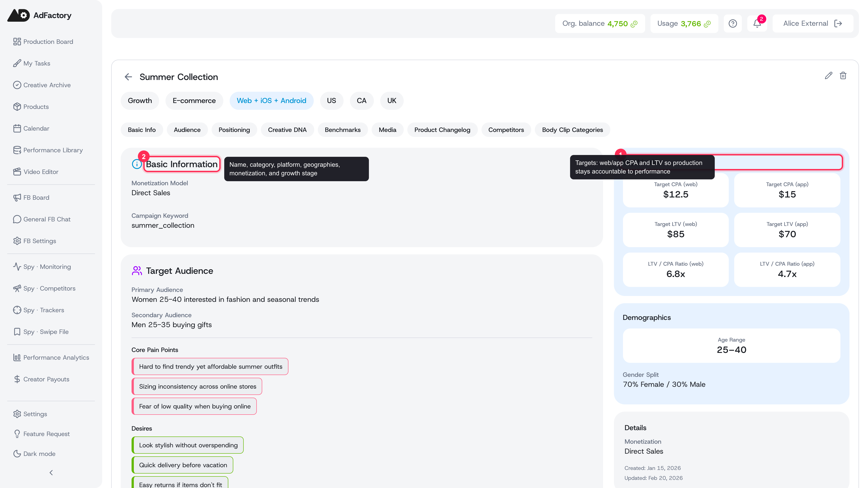Open Body Clip Categories tab

(x=573, y=130)
